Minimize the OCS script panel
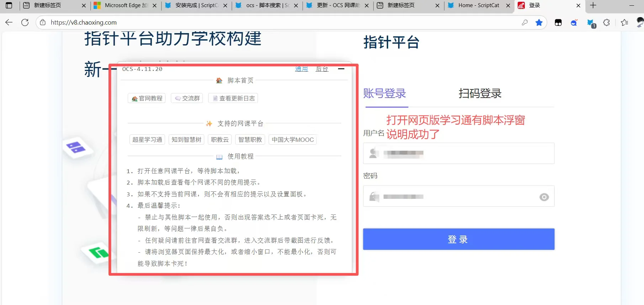This screenshot has height=305, width=644. point(341,69)
